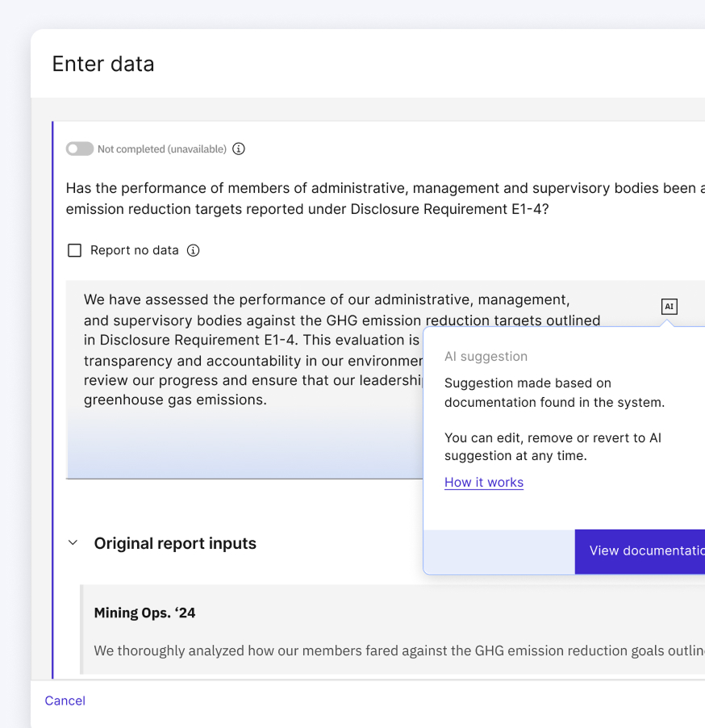The image size is (705, 728).
Task: Click the popover's light blue footer area
Action: [x=499, y=551]
